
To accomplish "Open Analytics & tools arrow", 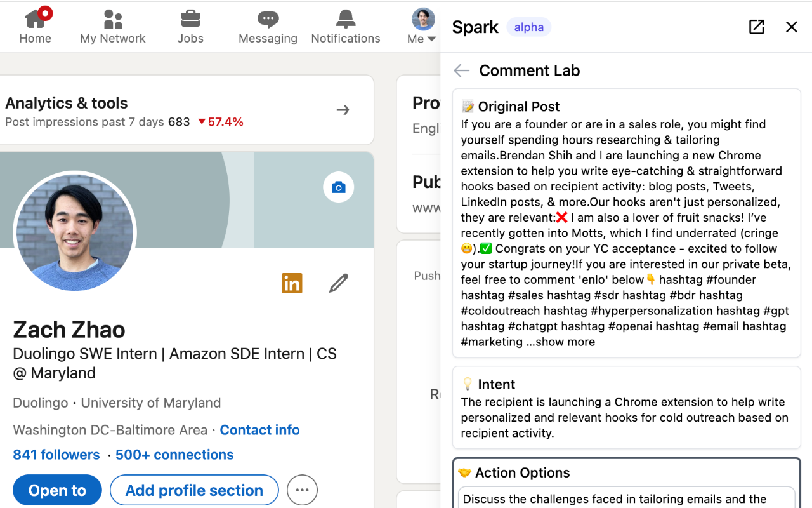I will [343, 110].
